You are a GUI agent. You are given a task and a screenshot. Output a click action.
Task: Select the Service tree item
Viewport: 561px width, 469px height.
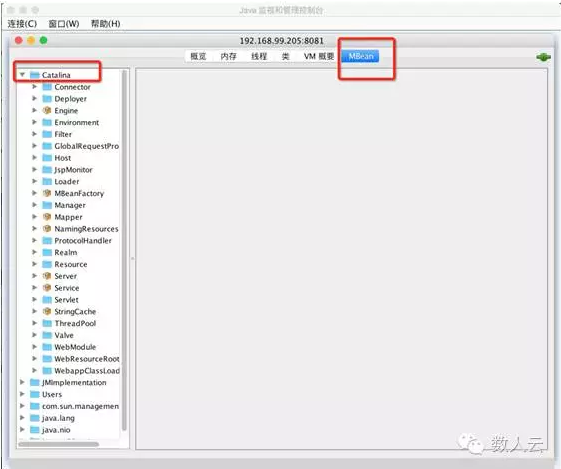pyautogui.click(x=67, y=288)
